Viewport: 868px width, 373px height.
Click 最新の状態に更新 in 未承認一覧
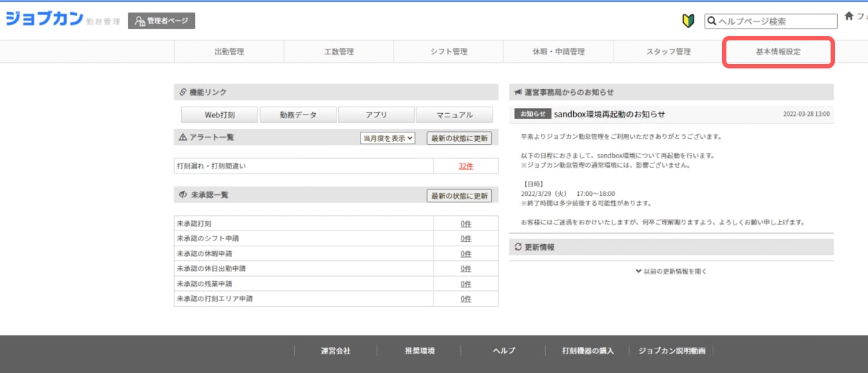point(460,196)
